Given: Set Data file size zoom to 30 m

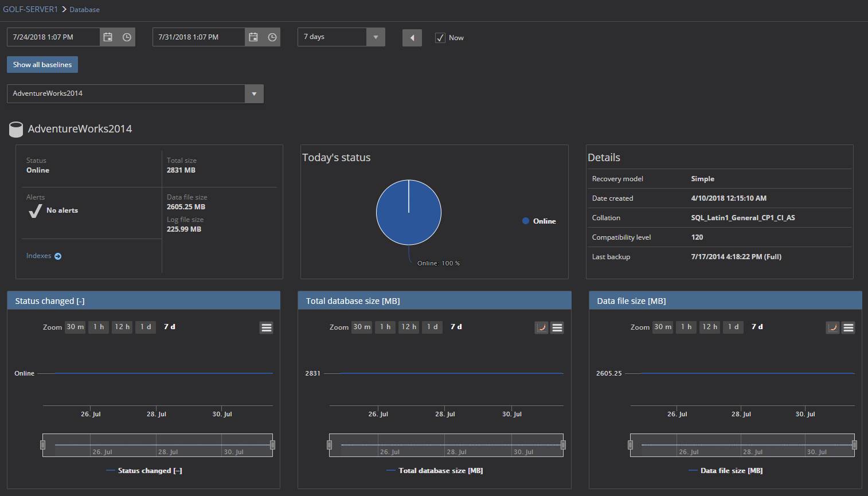Looking at the screenshot, I should coord(663,327).
